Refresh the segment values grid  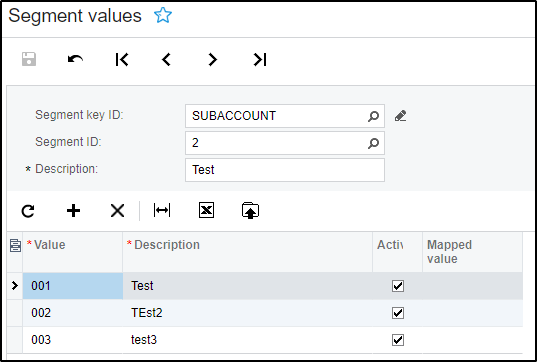pos(28,211)
